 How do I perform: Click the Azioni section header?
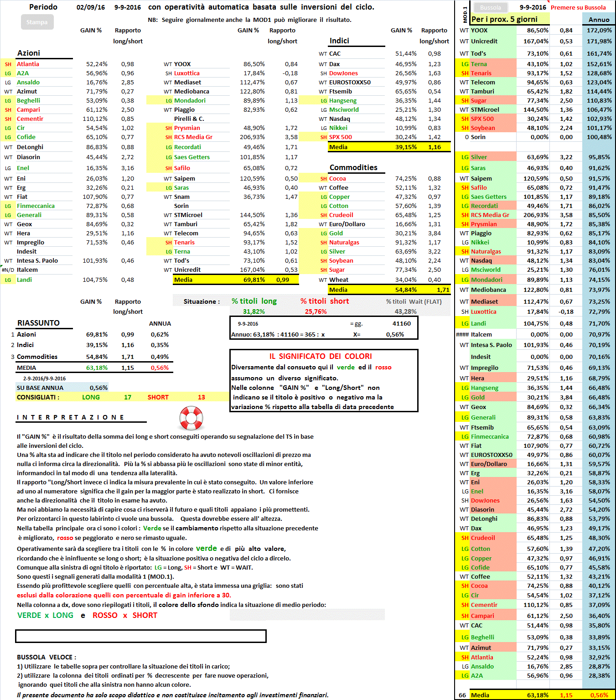pyautogui.click(x=29, y=53)
